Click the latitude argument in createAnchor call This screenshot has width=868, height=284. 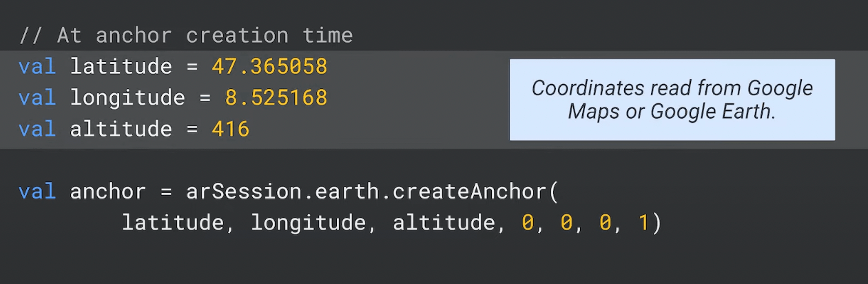(x=173, y=223)
